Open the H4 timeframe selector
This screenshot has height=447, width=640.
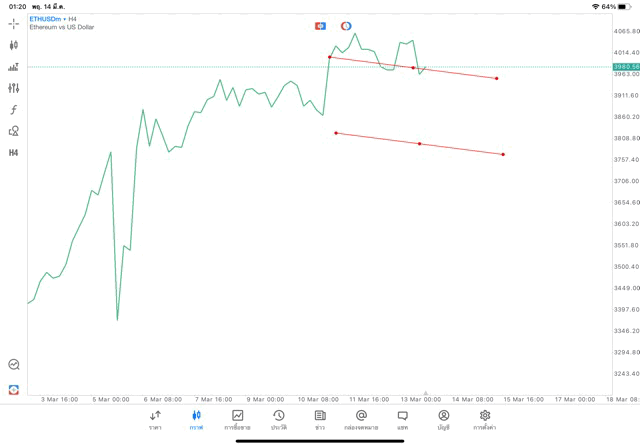coord(14,153)
